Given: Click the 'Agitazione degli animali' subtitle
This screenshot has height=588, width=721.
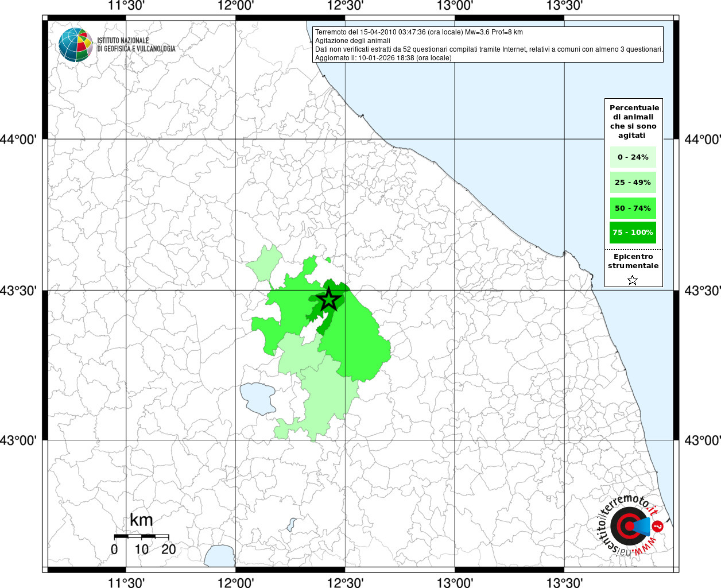Looking at the screenshot, I should coord(352,41).
